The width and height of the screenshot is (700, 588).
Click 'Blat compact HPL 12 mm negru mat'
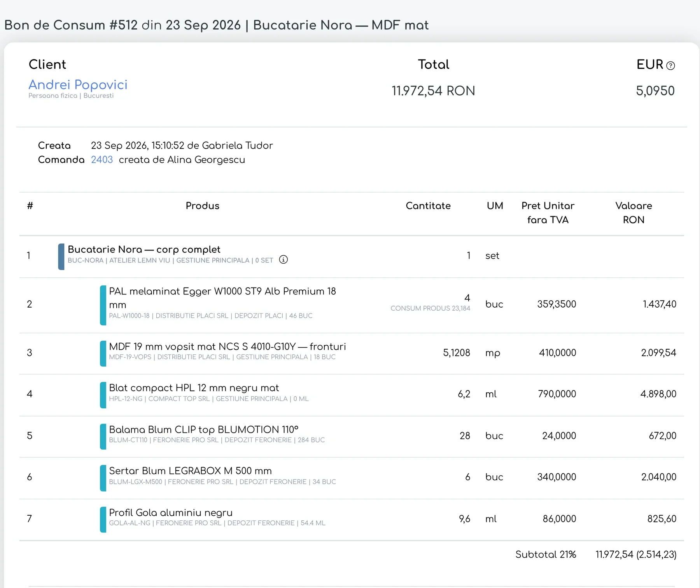click(194, 388)
